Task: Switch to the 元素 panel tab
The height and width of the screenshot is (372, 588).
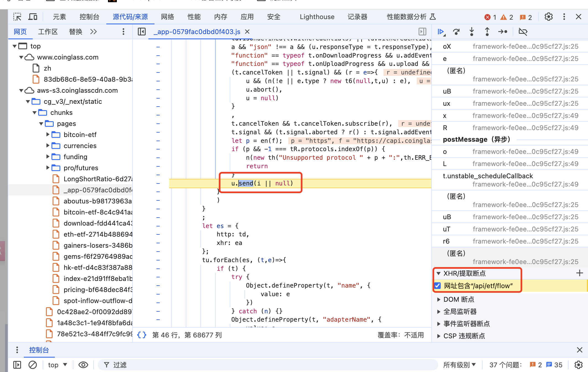Action: point(59,17)
